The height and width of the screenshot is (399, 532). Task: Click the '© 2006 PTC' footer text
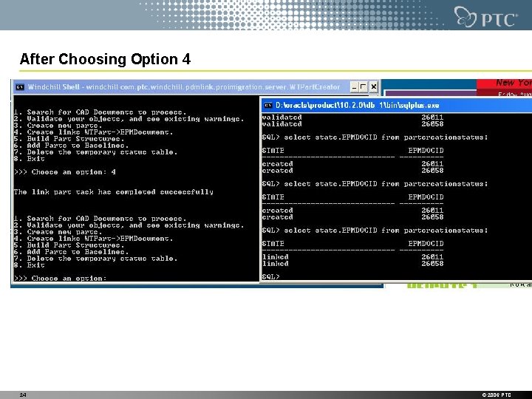(x=497, y=395)
